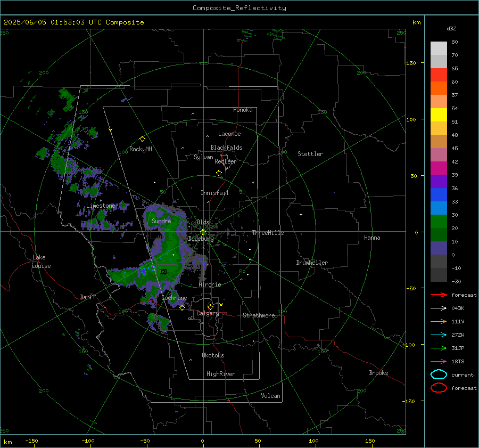Click the Drumheller label
479x448 pixels.
(312, 263)
